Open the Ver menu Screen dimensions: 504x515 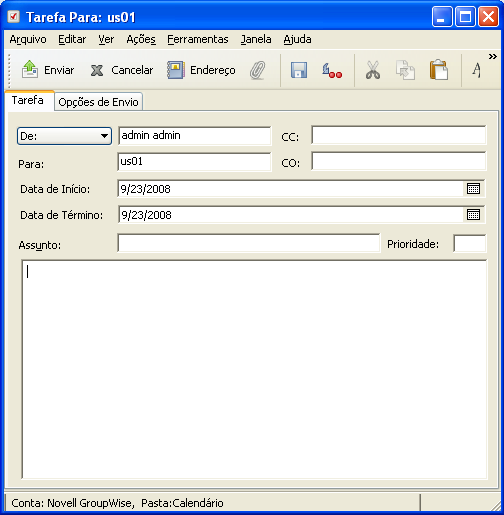[106, 39]
